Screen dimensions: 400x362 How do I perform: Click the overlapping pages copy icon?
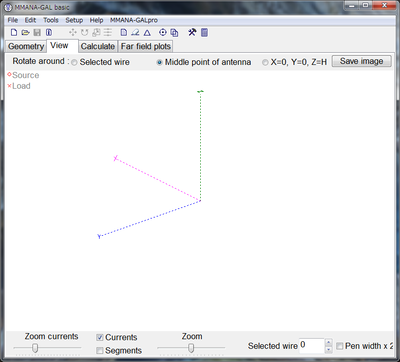pyautogui.click(x=174, y=33)
